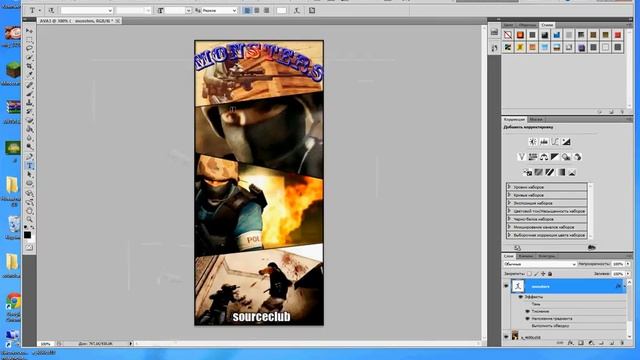Viewport: 640px width, 360px height.
Task: Open the Warp Text dialog
Action: [297, 10]
